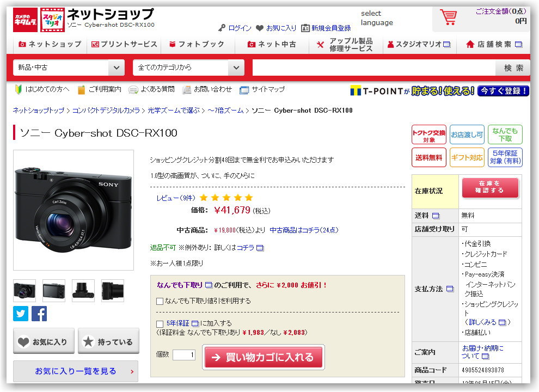Select first camera front-view thumbnail
539x392 pixels.
[x=24, y=291]
